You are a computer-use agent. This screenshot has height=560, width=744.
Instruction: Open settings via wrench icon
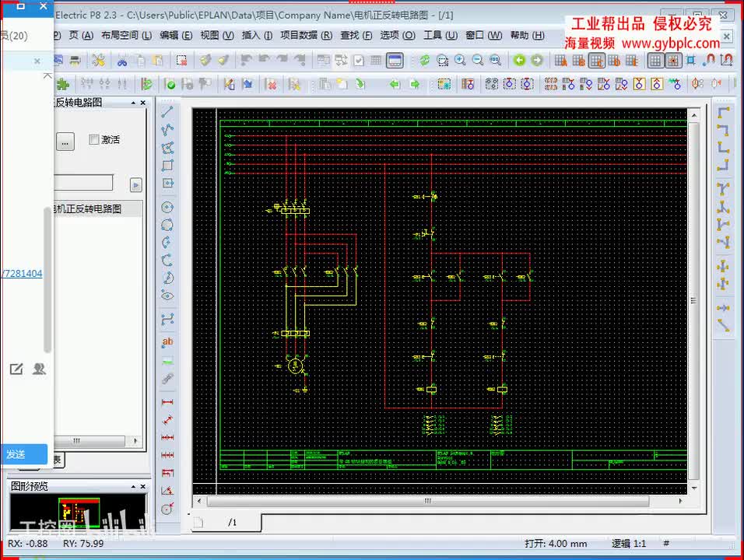[98, 60]
